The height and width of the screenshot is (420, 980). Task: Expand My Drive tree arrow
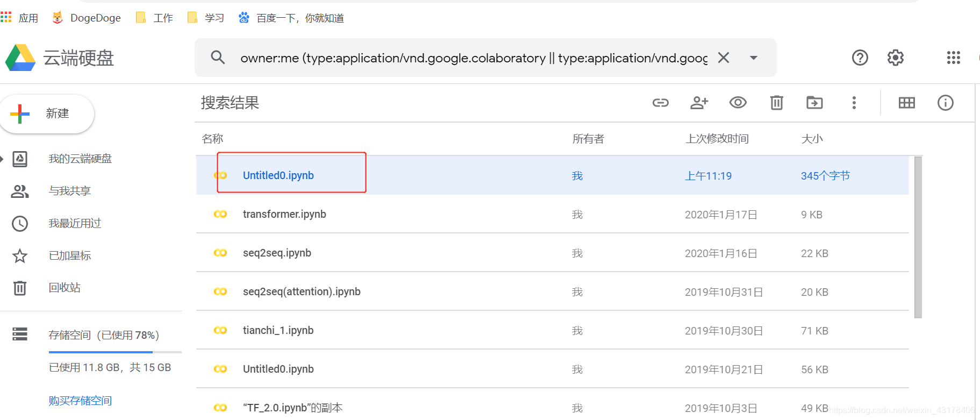(x=2, y=159)
